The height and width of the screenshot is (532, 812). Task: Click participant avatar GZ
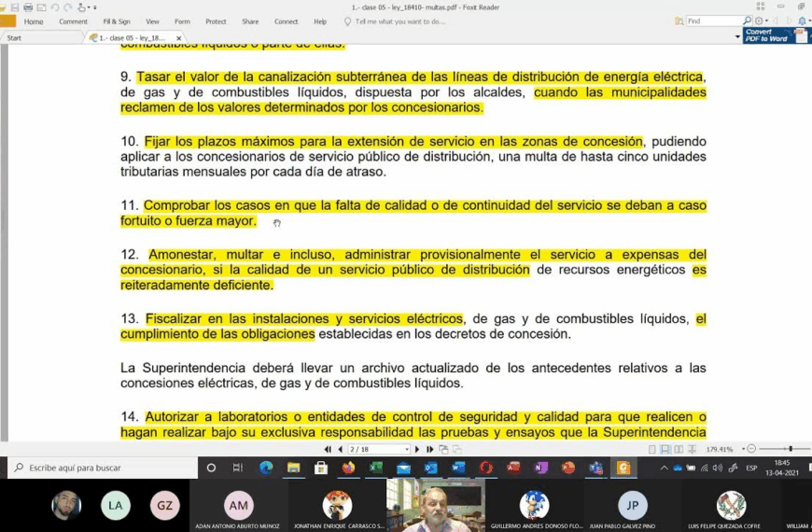164,505
